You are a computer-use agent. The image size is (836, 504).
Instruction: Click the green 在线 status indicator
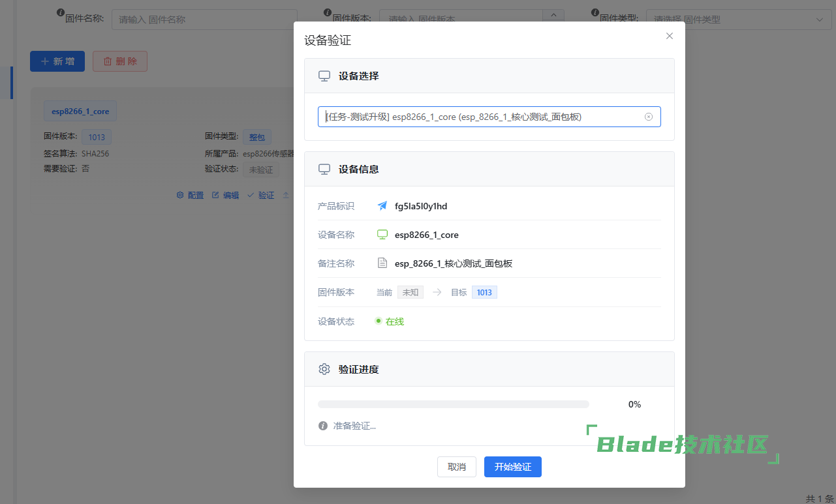390,321
